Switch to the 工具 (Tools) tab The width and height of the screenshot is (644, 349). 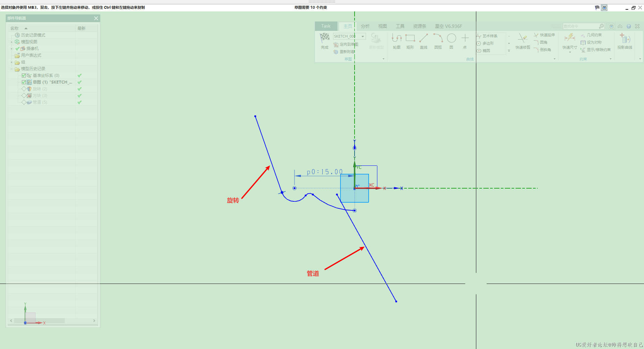[x=400, y=26]
